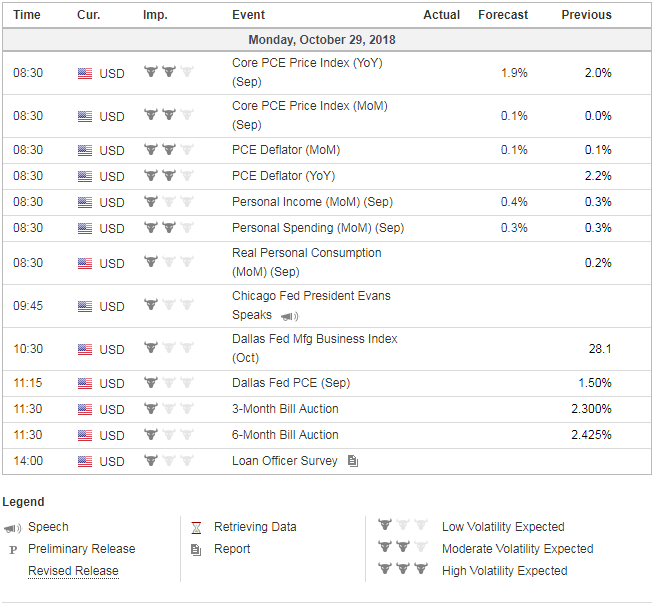Click the Preliminary Release P icon in legend

pyautogui.click(x=12, y=549)
